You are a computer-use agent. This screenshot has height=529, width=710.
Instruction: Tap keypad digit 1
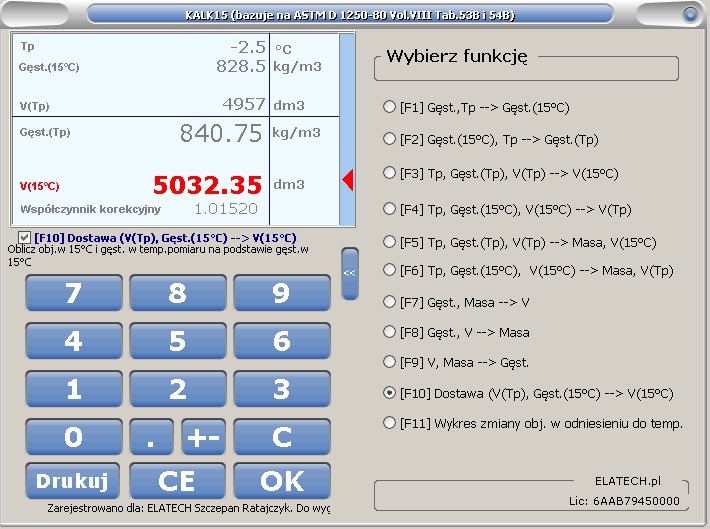click(74, 389)
